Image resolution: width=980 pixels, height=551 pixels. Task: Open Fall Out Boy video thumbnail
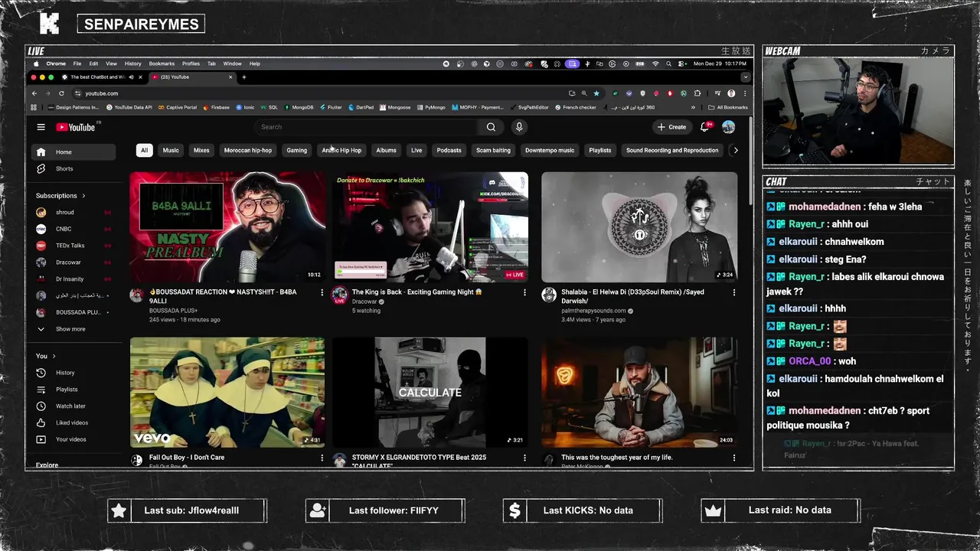[x=227, y=392]
